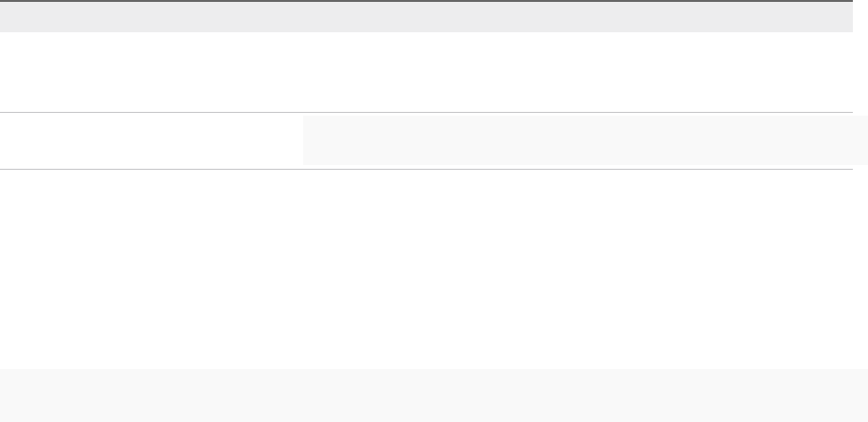Viewport: 868px width, 422px height.
Task: Click left edge of the light gray box
Action: (x=309, y=140)
